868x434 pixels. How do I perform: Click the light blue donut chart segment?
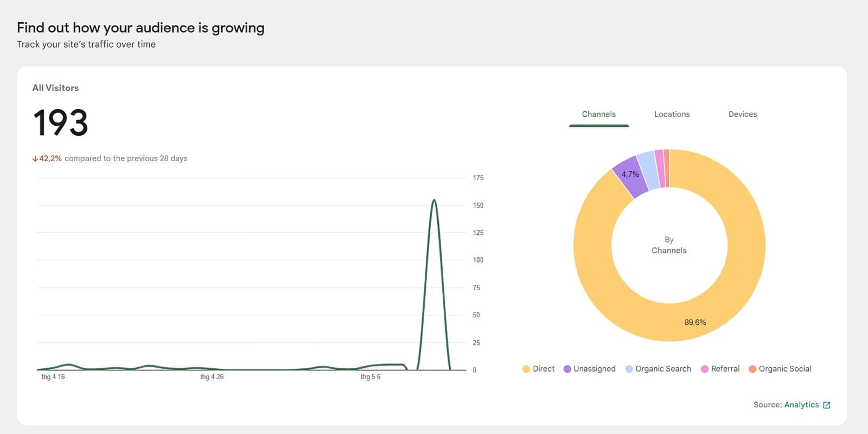[x=648, y=169]
